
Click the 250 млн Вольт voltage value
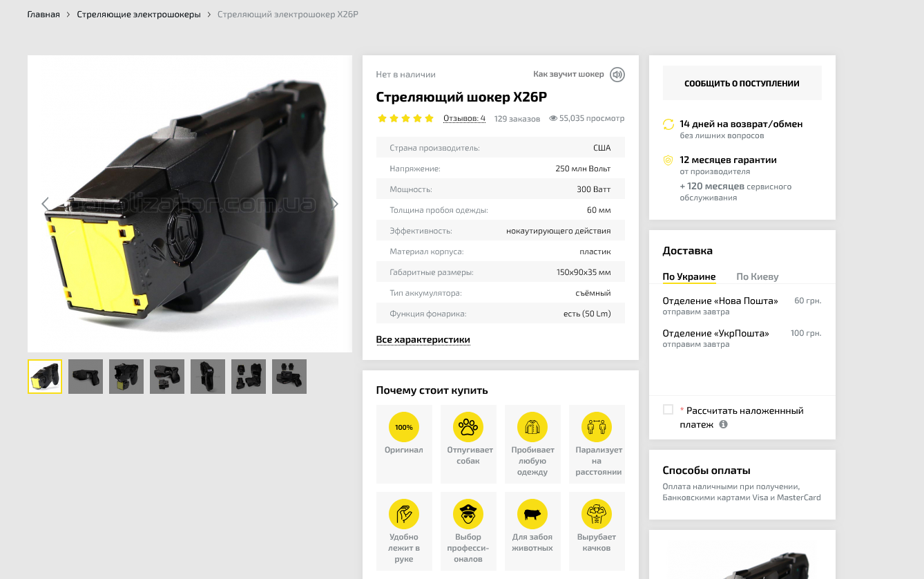pyautogui.click(x=584, y=169)
